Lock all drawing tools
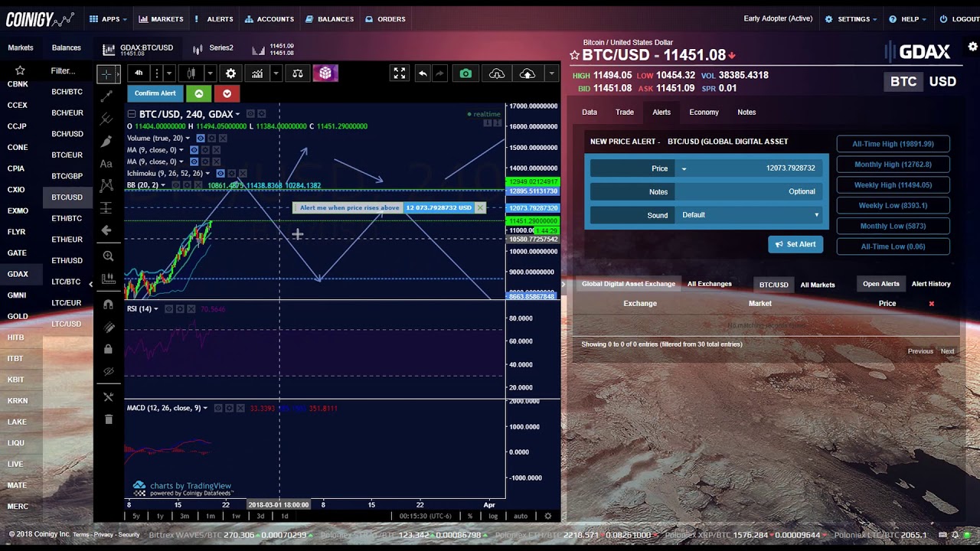980x551 pixels. (108, 349)
